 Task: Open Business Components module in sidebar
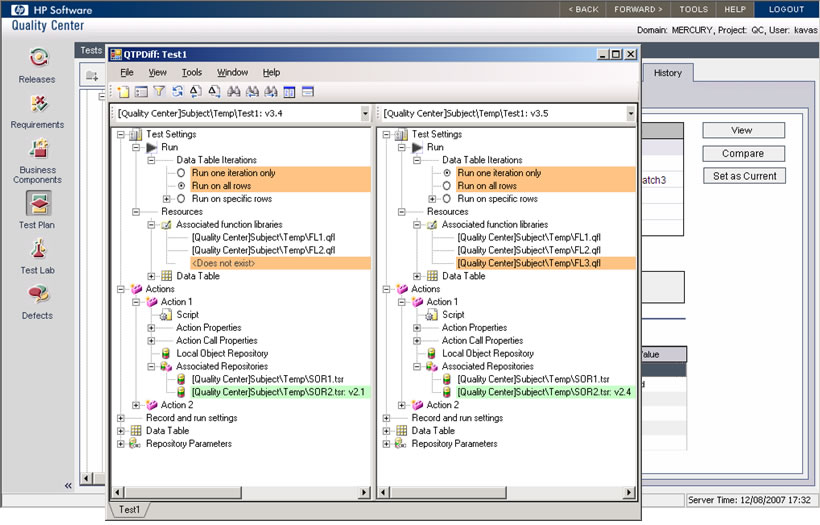coord(37,161)
